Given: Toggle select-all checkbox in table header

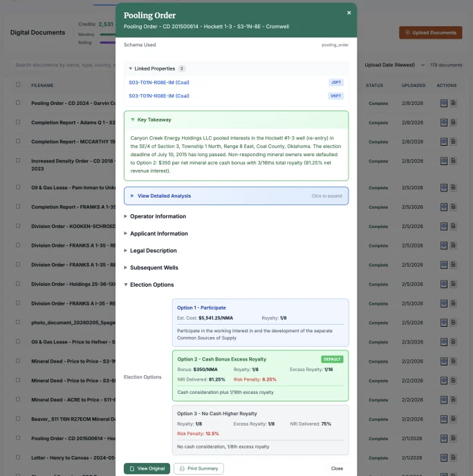Looking at the screenshot, I should (x=18, y=85).
